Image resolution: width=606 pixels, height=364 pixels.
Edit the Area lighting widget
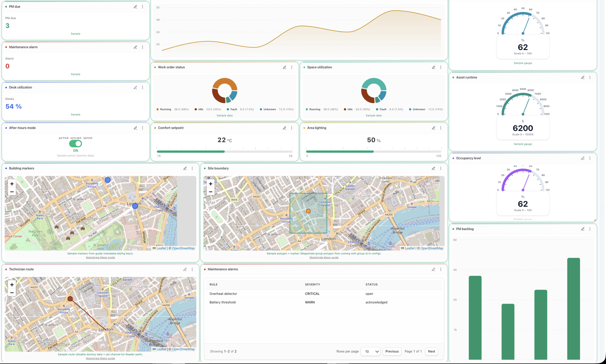[x=434, y=128]
